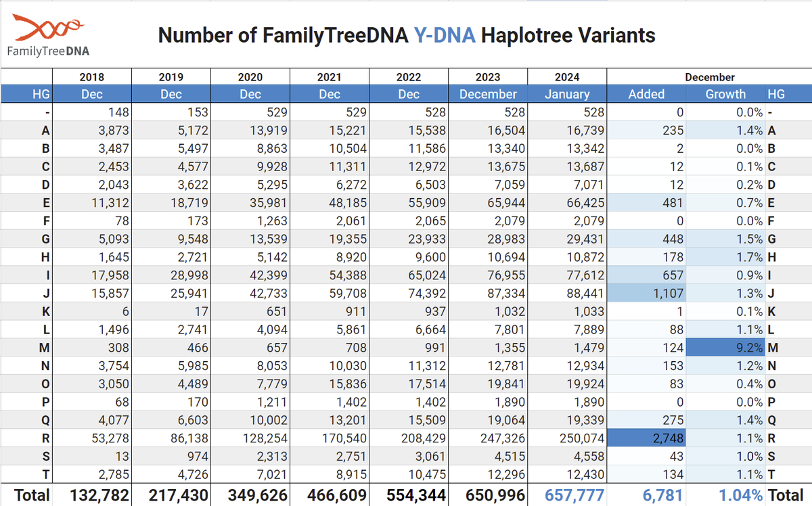Select the P haplogroup 2020 value 1,211

pos(250,402)
